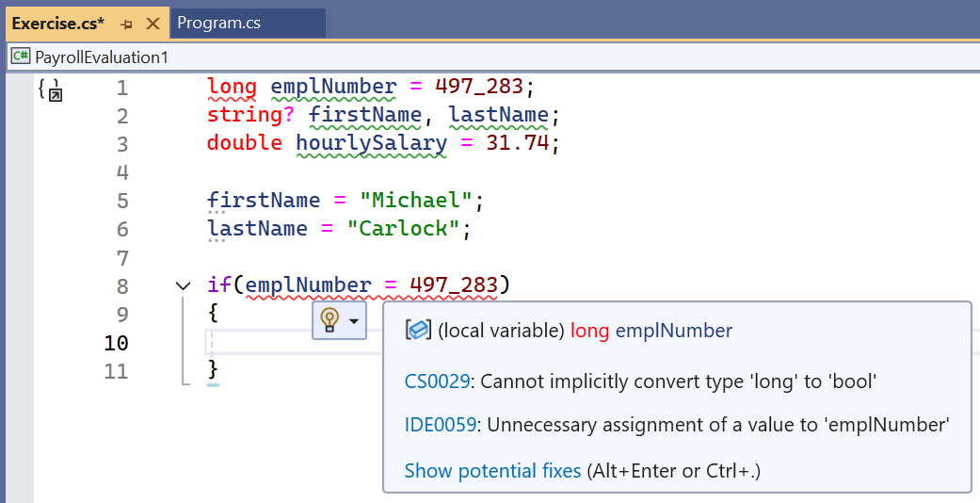Click 'emplNumber' identifier on line 1
This screenshot has width=980, height=503.
[x=334, y=87]
